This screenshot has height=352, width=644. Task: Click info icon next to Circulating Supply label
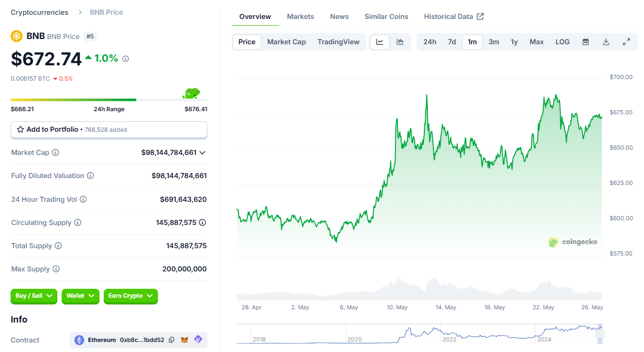point(77,222)
